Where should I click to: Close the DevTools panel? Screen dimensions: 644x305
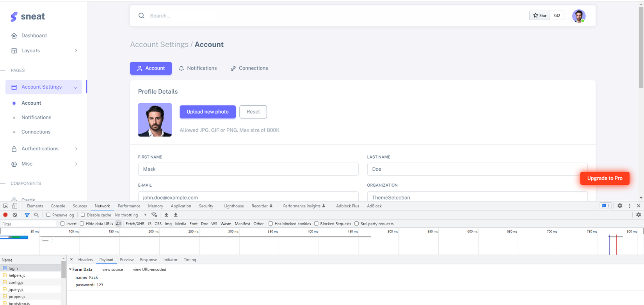(x=639, y=206)
